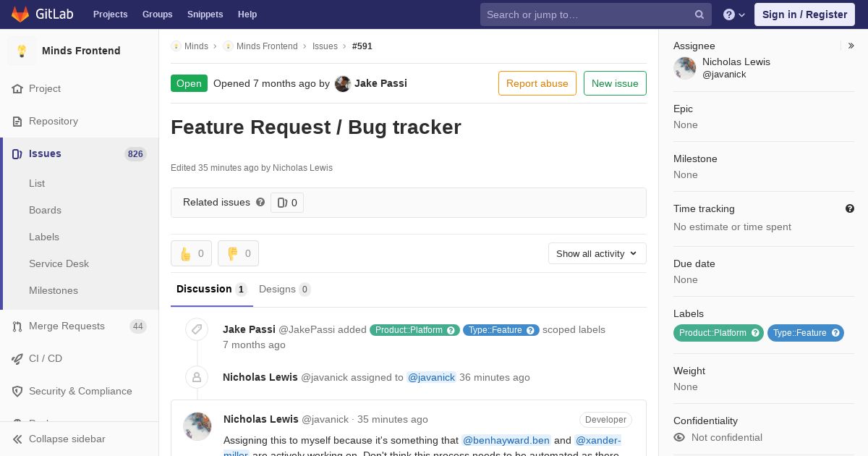Click the Search or jump to field

point(596,14)
